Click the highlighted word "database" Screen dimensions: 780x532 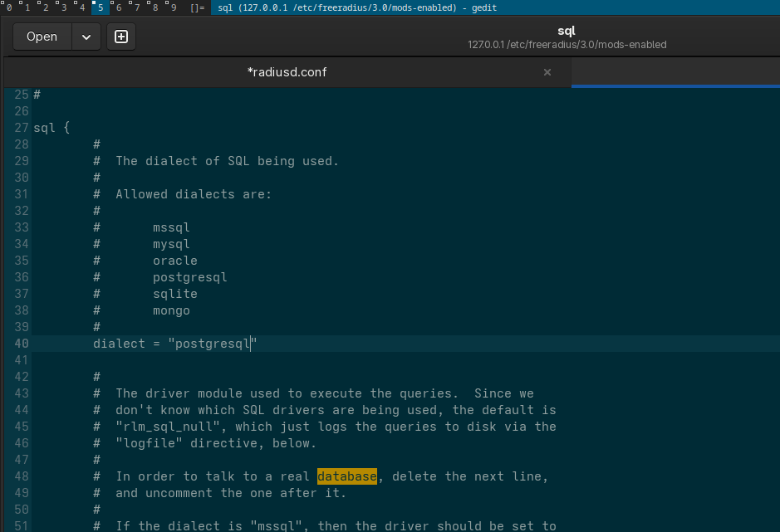point(346,476)
